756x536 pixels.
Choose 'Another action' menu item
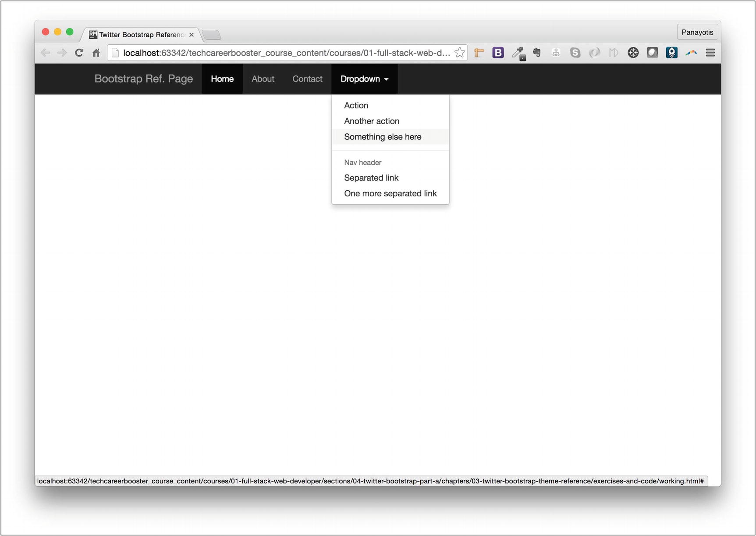pos(371,121)
